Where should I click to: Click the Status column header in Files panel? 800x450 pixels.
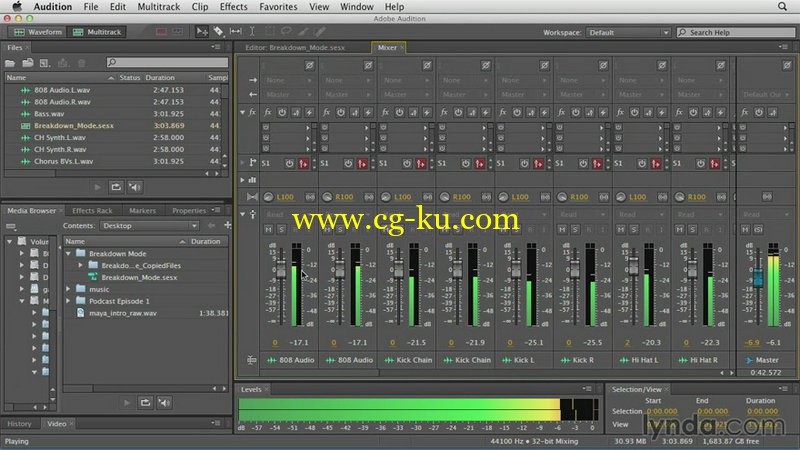click(130, 78)
